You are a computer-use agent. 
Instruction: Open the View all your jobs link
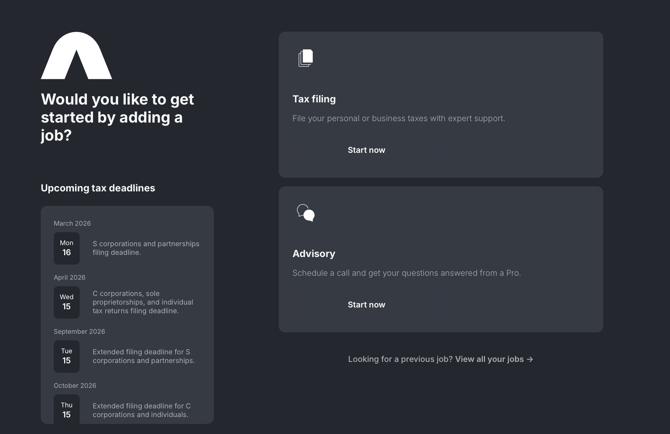pos(494,359)
